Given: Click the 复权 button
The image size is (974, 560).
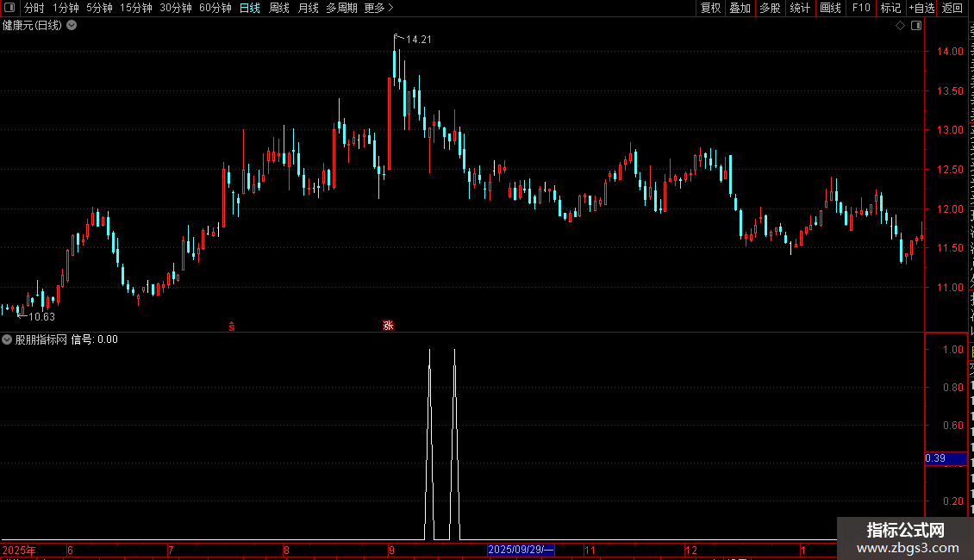Looking at the screenshot, I should [710, 8].
